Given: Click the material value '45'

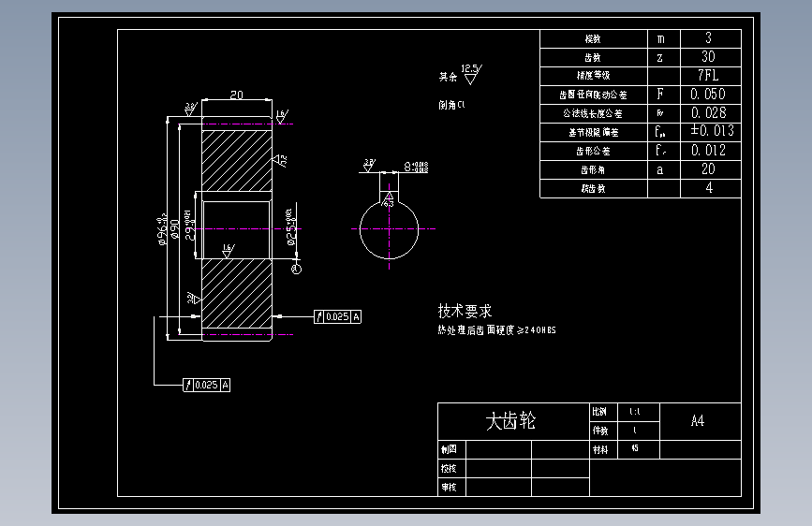Looking at the screenshot, I should [x=635, y=448].
